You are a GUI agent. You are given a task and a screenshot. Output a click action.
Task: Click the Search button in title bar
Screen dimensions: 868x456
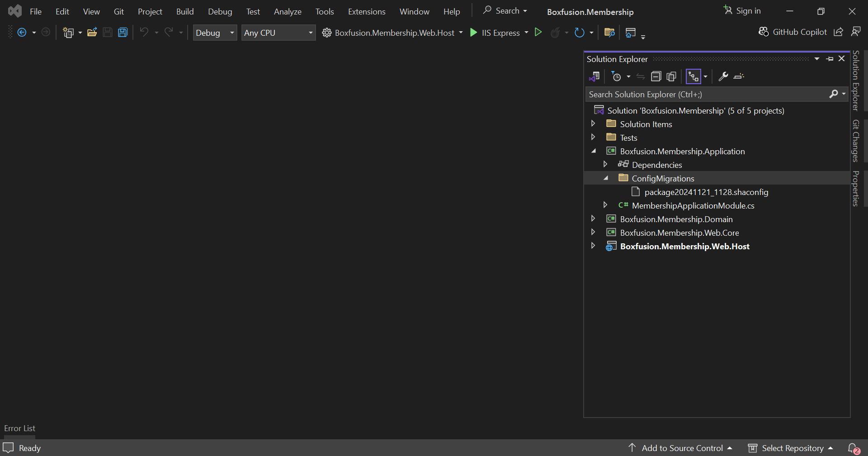(505, 10)
